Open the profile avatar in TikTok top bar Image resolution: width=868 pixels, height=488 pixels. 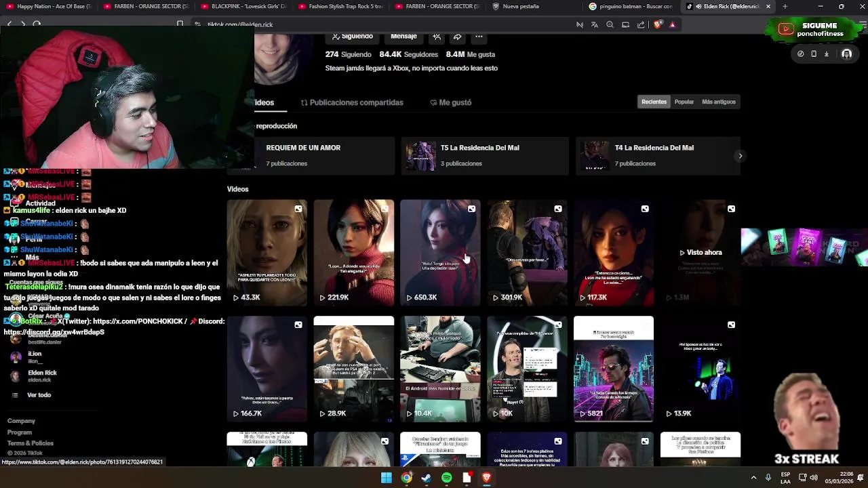coord(846,54)
